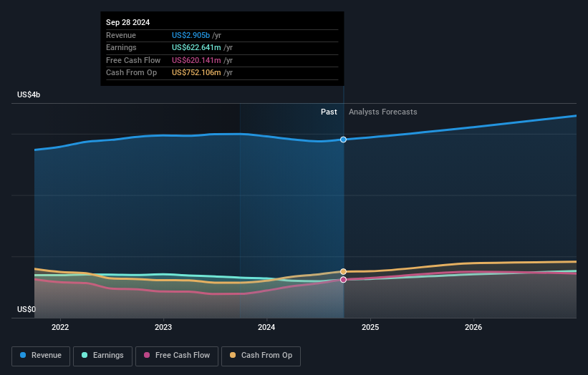Click the 2023 x-axis label
Viewport: 588px width, 375px height.
pyautogui.click(x=163, y=327)
